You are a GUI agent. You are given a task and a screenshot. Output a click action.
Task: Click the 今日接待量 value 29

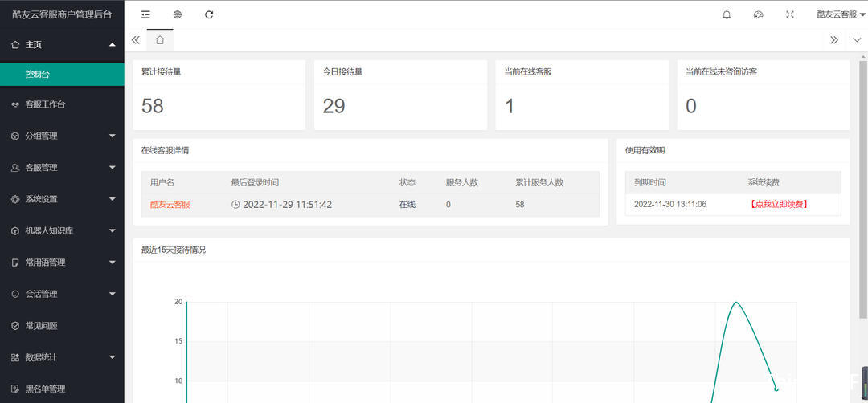pyautogui.click(x=334, y=106)
